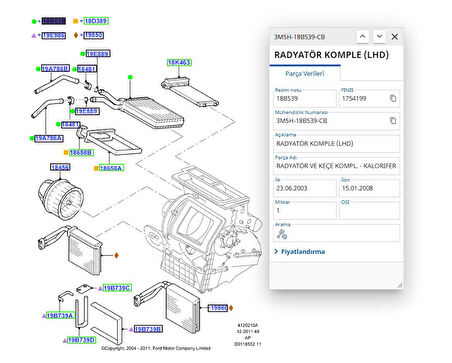Viewport: 452px width, 363px height.
Task: Expand the Fiyatlandırma section
Action: click(x=300, y=252)
